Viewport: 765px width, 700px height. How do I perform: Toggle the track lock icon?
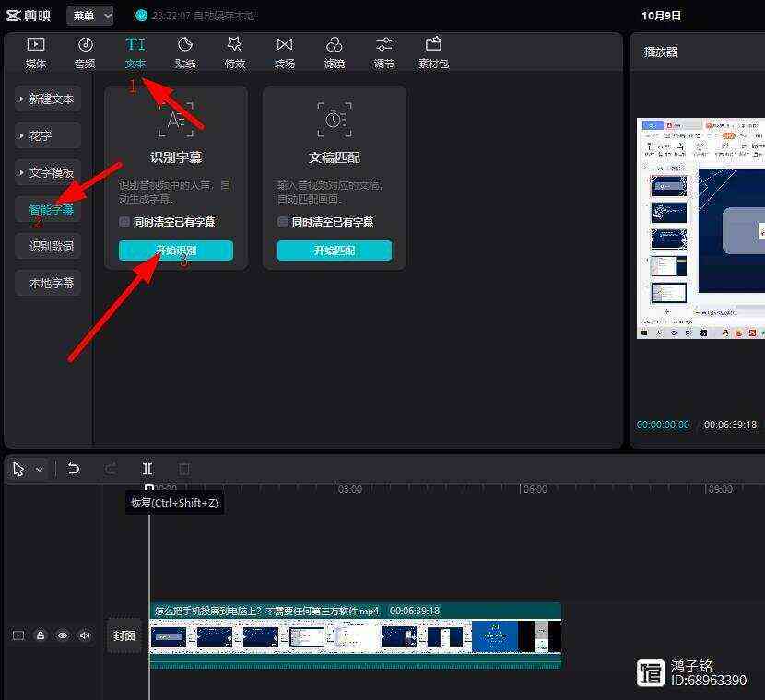pos(41,636)
